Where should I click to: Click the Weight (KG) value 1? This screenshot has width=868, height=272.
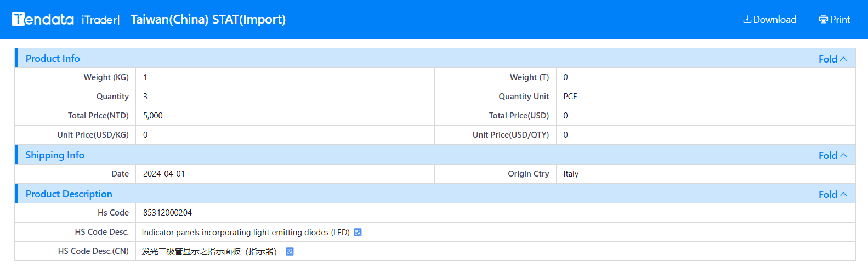(145, 77)
